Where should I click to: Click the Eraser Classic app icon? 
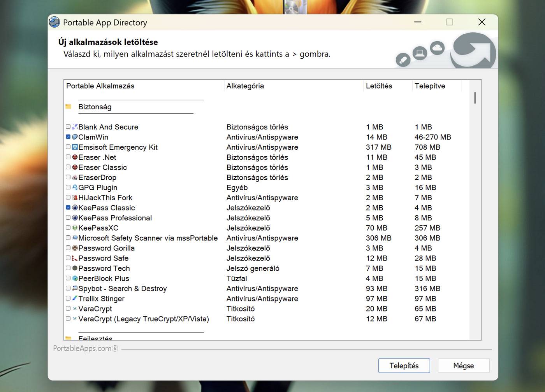point(75,167)
